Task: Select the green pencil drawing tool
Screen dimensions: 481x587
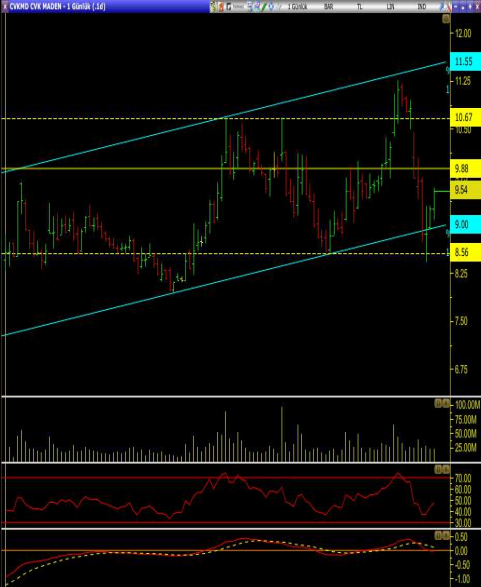Action: (x=264, y=6)
